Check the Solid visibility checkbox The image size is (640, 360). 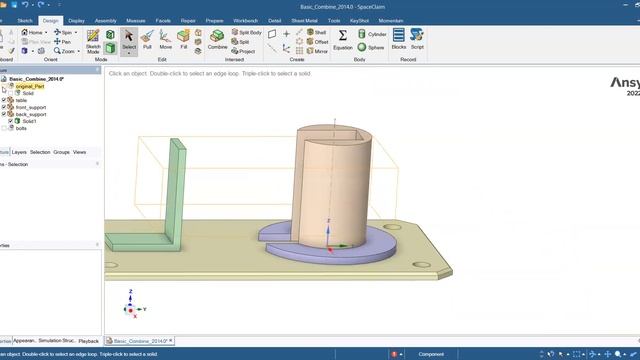coord(11,93)
